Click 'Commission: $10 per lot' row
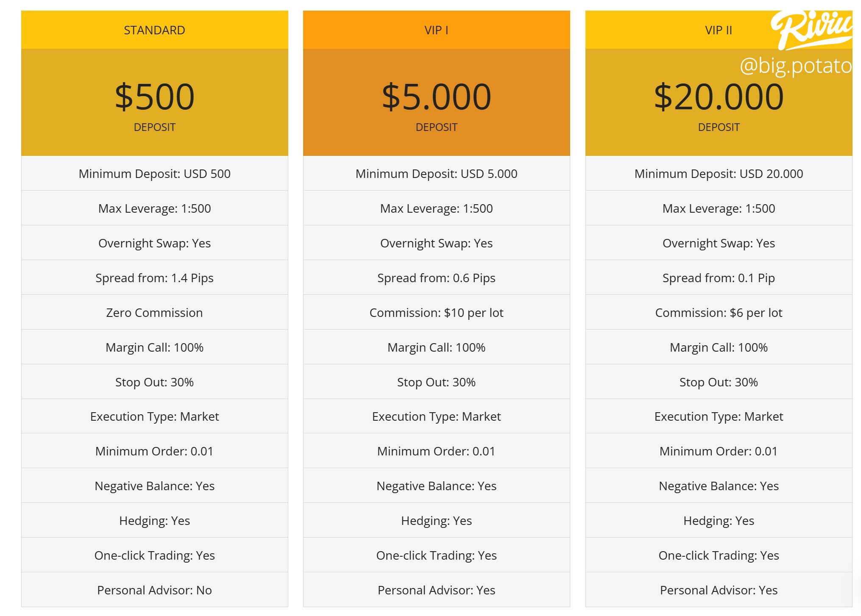The height and width of the screenshot is (616, 861). (436, 313)
